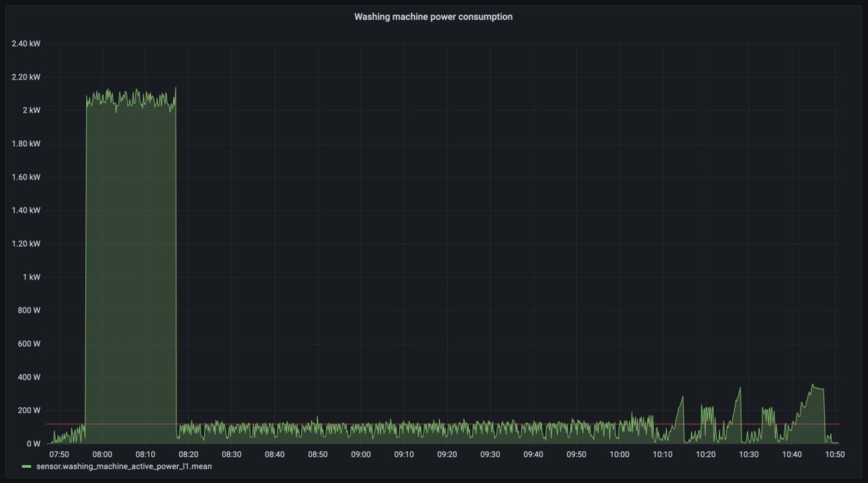The width and height of the screenshot is (868, 483).
Task: Click the 2 kW y-axis label
Action: pyautogui.click(x=31, y=110)
